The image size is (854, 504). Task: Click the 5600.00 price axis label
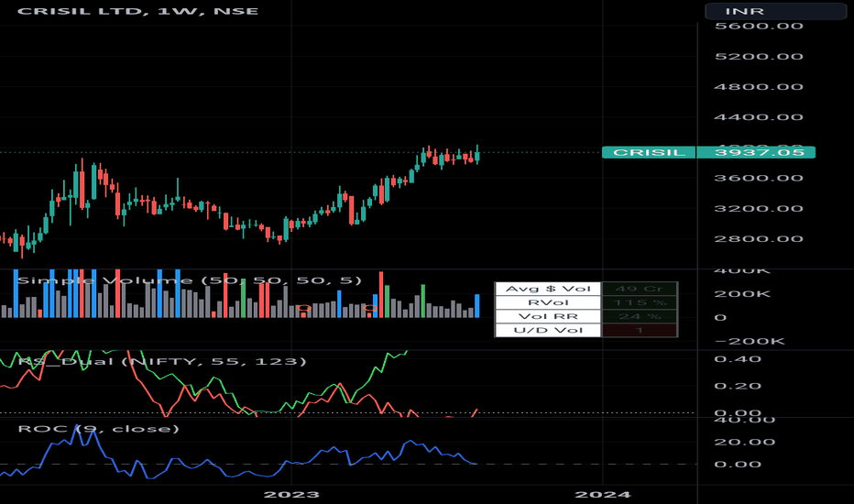pyautogui.click(x=759, y=26)
